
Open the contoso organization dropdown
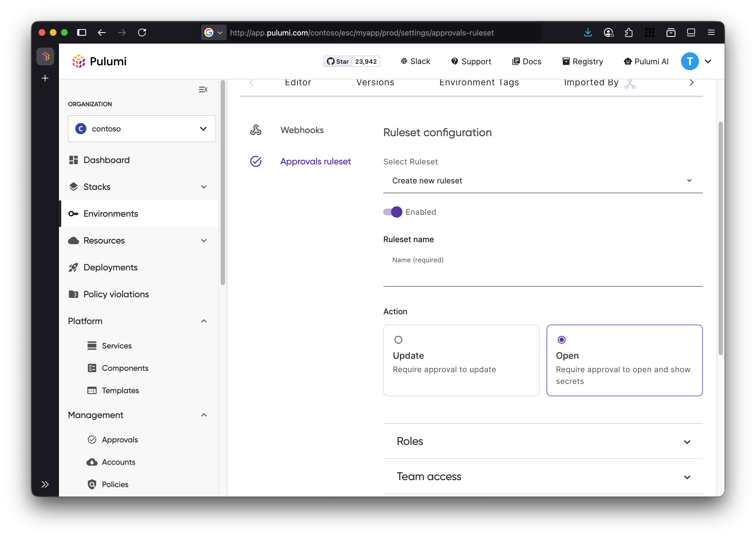[x=142, y=129]
